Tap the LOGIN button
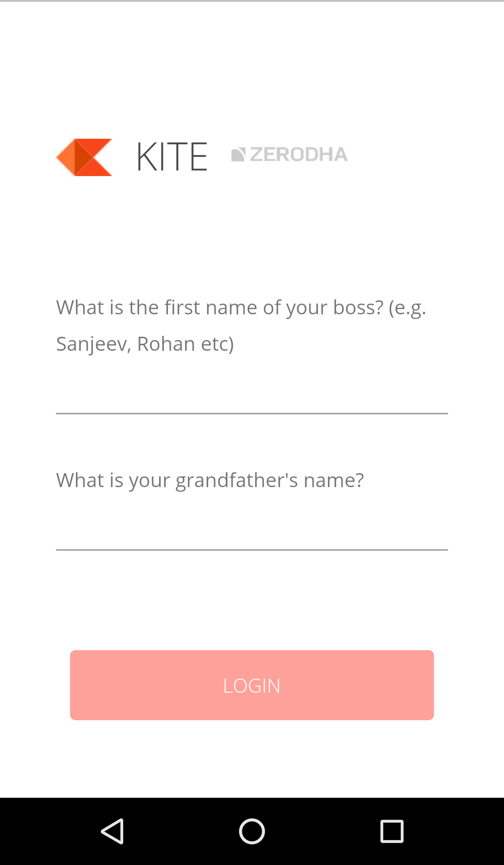This screenshot has width=504, height=865. [x=252, y=685]
